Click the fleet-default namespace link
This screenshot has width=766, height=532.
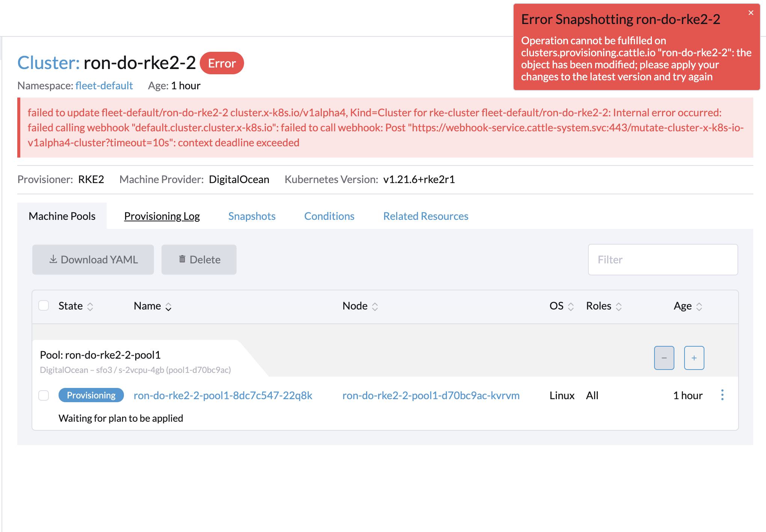point(104,86)
